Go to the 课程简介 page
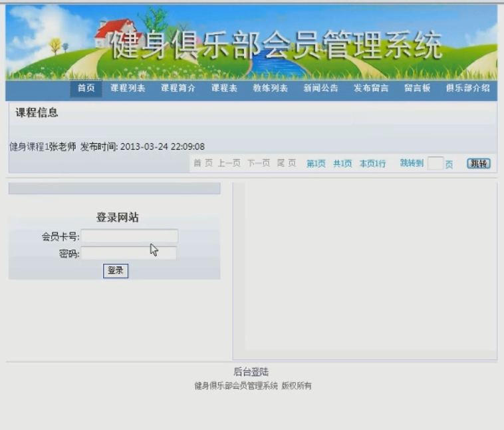Screen dimensions: 504x430 click(178, 88)
